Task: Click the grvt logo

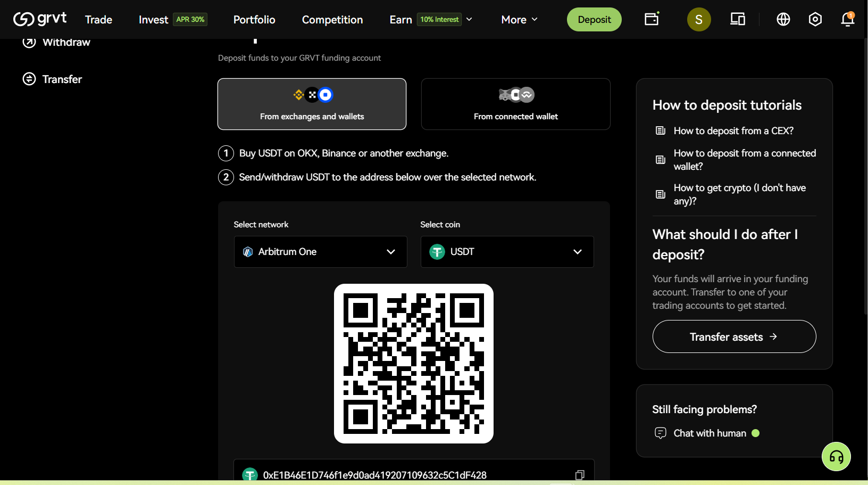Action: (x=40, y=19)
